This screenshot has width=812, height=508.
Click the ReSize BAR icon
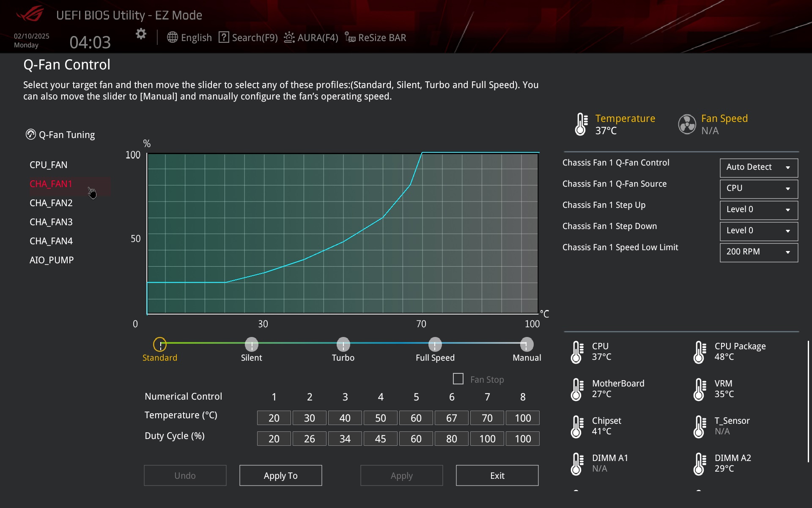[x=350, y=37]
